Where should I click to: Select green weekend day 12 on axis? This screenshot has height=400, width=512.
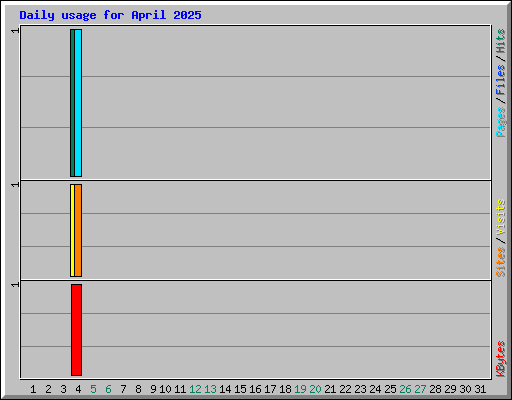pyautogui.click(x=195, y=389)
